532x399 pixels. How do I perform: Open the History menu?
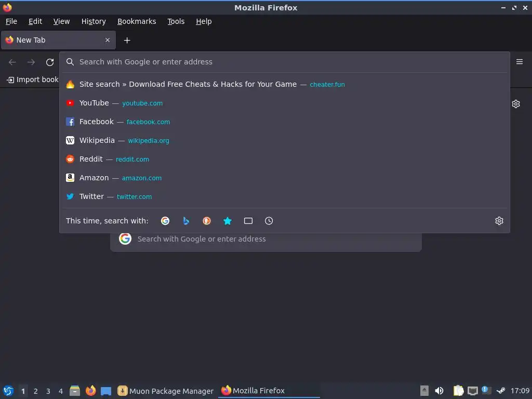click(x=94, y=21)
